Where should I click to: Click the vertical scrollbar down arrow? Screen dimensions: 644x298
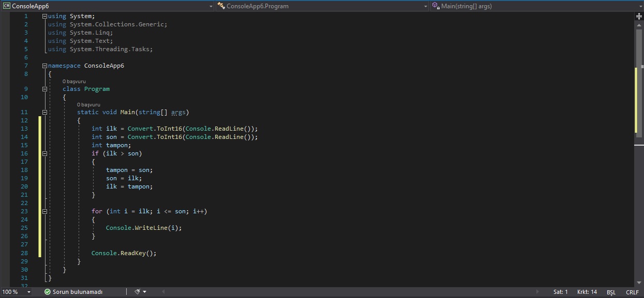[639, 283]
